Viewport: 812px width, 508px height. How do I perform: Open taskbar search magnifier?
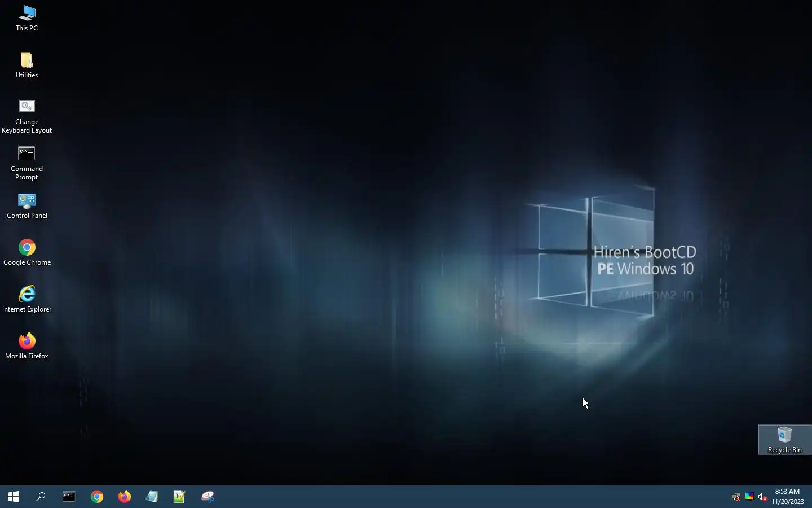(x=41, y=497)
